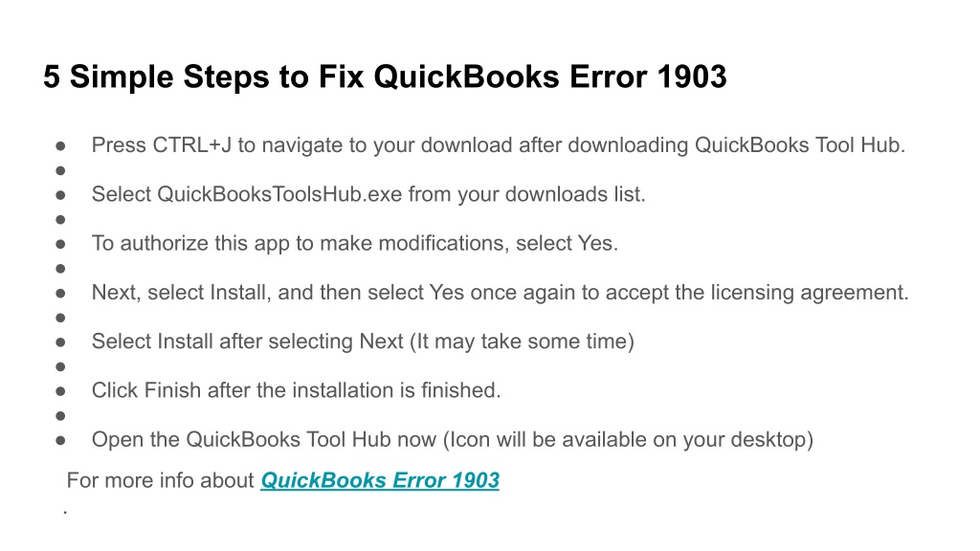Image resolution: width=980 pixels, height=551 pixels.
Task: Click the bullet dot beside 'Click Finish'
Action: coord(60,391)
